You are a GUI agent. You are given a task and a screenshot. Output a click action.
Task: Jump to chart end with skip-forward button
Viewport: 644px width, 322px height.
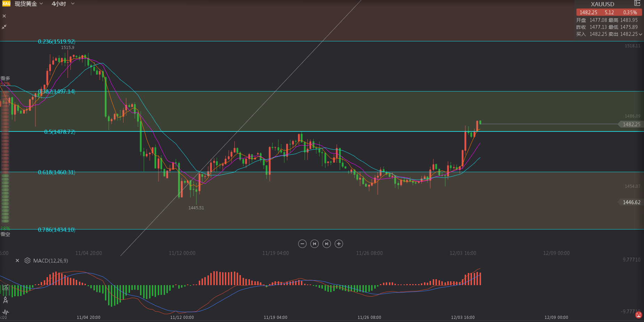pos(327,244)
